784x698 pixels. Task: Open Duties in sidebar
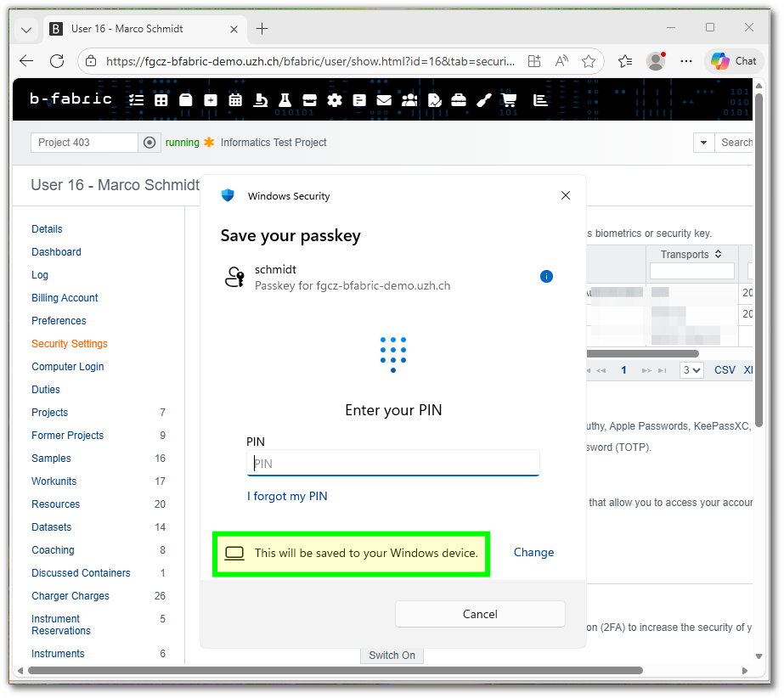click(x=46, y=390)
